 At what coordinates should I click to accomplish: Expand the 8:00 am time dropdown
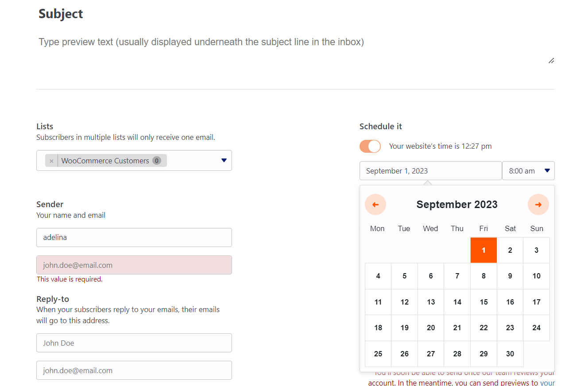(528, 170)
